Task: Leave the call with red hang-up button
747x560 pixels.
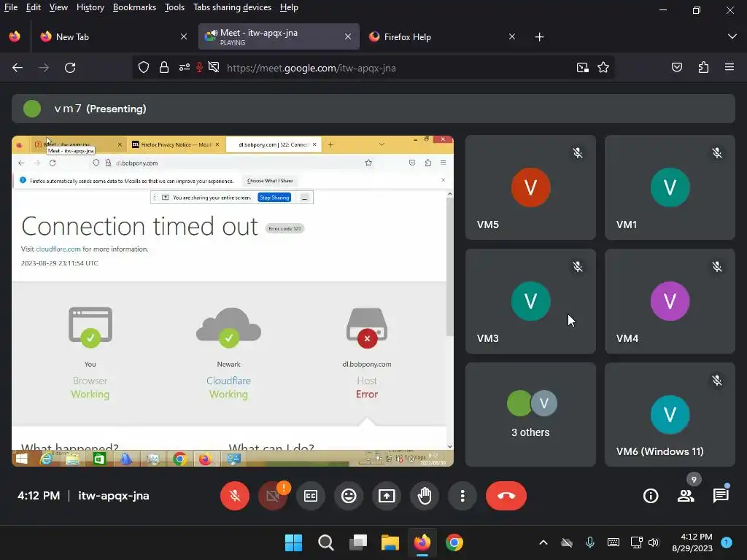Action: tap(506, 496)
